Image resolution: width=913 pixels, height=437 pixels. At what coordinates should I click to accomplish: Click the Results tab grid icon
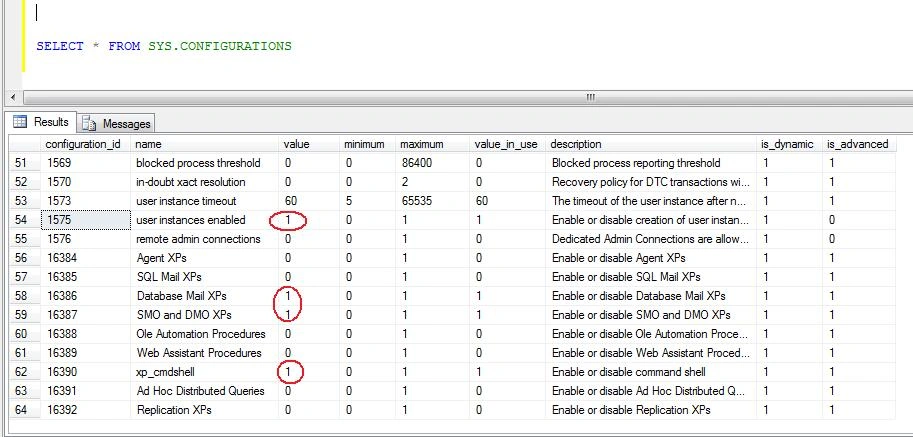pyautogui.click(x=20, y=122)
